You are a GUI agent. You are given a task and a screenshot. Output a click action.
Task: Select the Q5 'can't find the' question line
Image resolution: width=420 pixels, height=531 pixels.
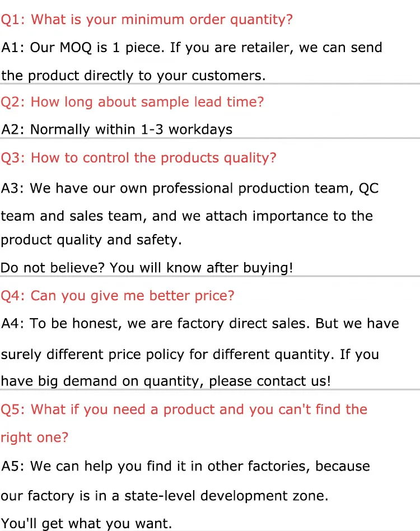tap(184, 409)
